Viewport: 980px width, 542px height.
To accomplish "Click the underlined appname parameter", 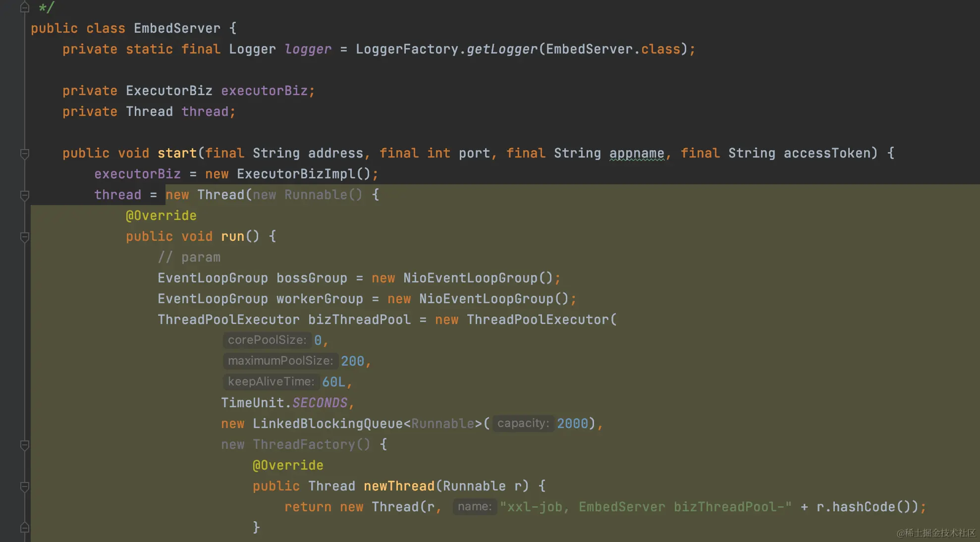I will click(637, 154).
